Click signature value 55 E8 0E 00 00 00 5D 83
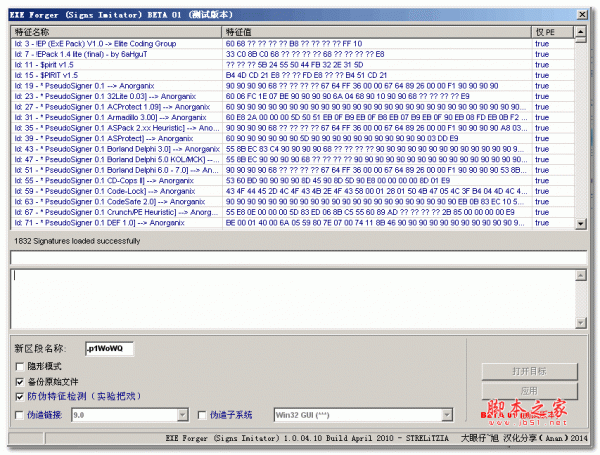 pos(370,212)
